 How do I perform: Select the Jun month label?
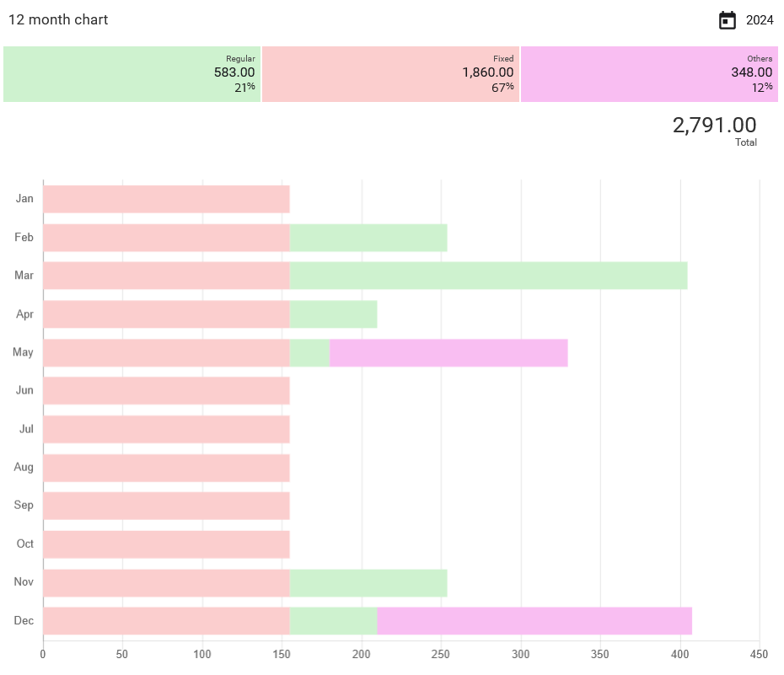point(24,390)
